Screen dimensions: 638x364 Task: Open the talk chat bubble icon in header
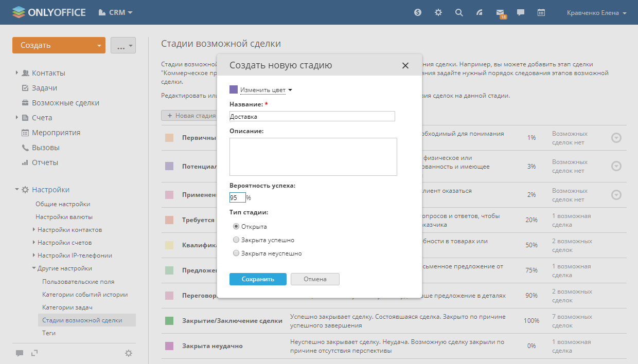(x=521, y=12)
